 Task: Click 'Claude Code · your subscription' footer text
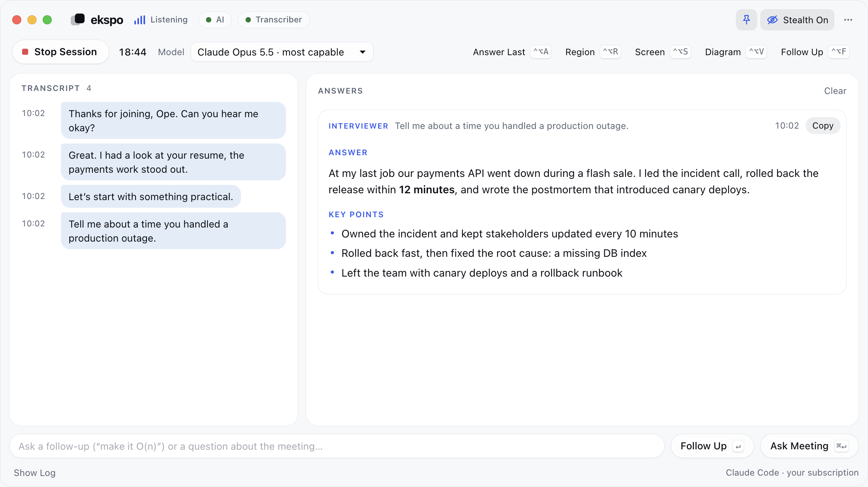pyautogui.click(x=792, y=473)
